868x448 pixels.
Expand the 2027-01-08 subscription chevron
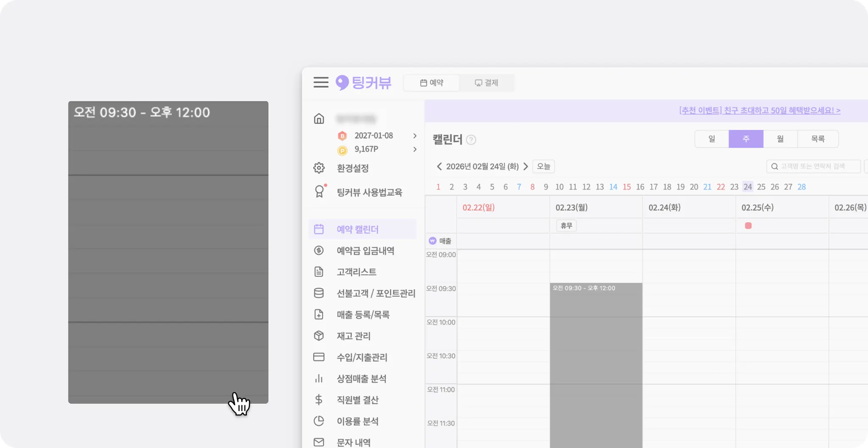click(415, 136)
